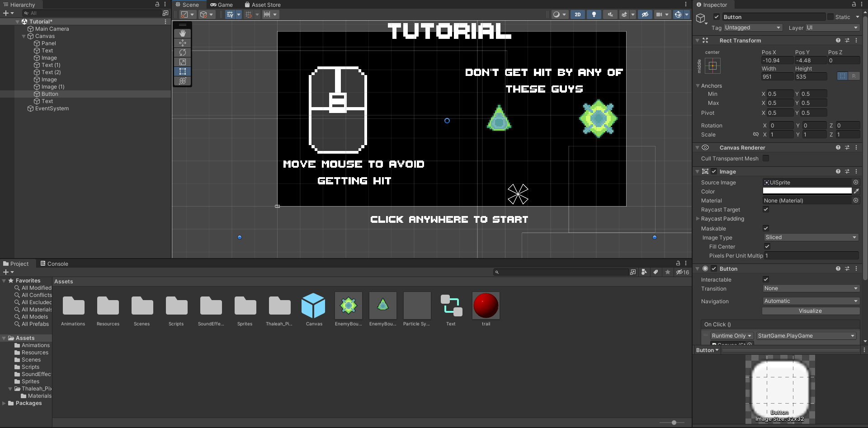Viewport: 868px width, 428px height.
Task: Uncheck Maskable checkbox
Action: (x=766, y=228)
